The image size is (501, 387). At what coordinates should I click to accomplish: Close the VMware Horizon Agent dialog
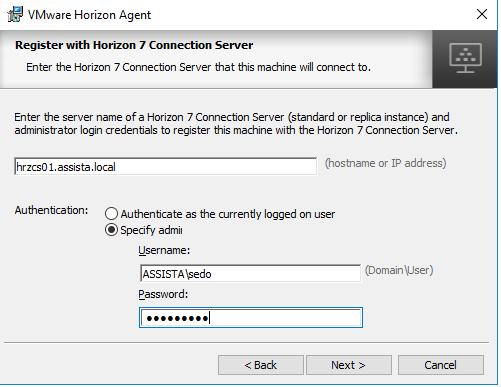click(x=482, y=14)
